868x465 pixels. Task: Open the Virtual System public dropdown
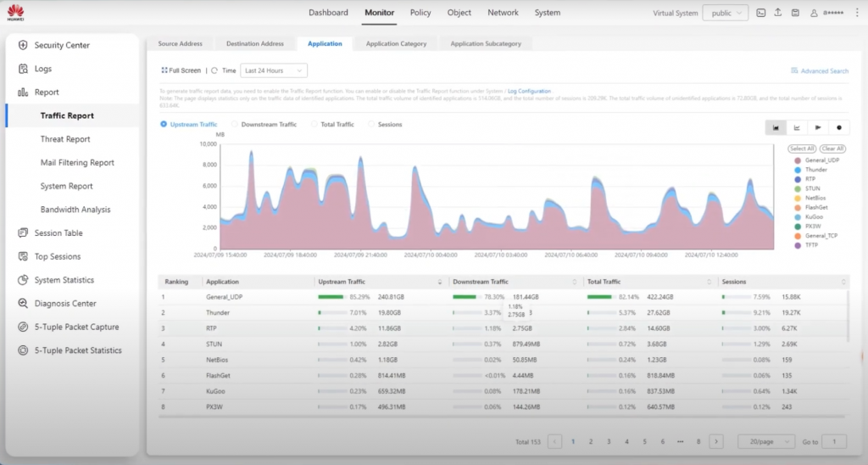(725, 13)
